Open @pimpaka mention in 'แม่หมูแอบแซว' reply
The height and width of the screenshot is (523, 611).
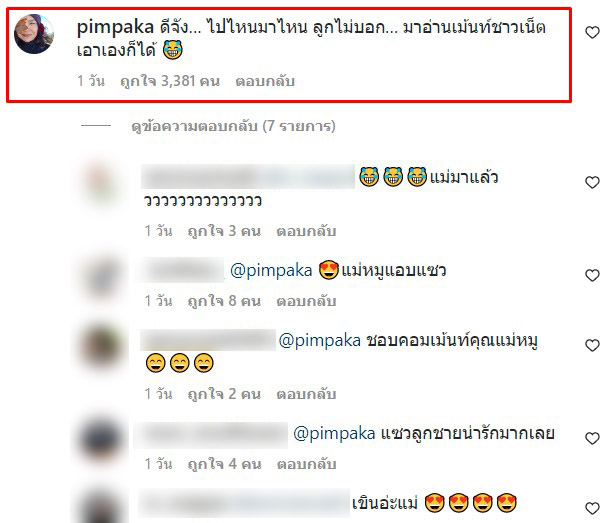pos(271,270)
